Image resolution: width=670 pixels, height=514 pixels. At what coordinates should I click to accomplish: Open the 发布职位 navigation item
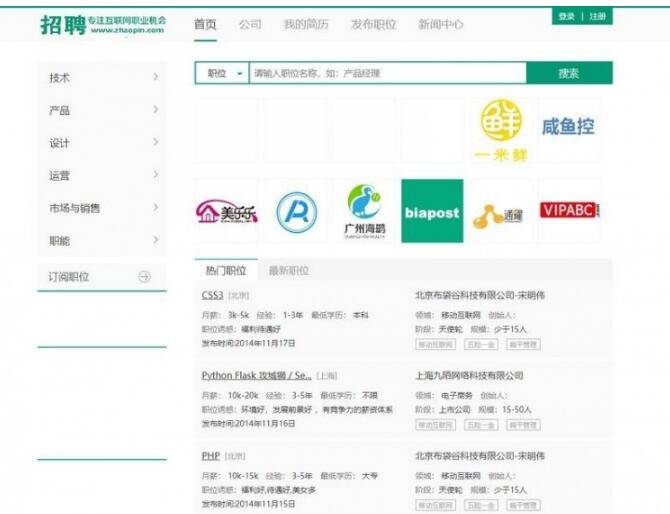click(373, 24)
